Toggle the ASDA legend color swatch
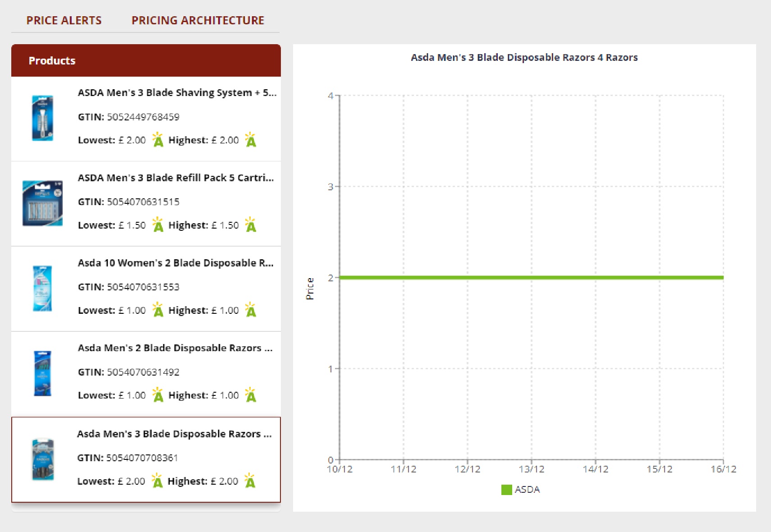The height and width of the screenshot is (532, 771). pos(506,490)
